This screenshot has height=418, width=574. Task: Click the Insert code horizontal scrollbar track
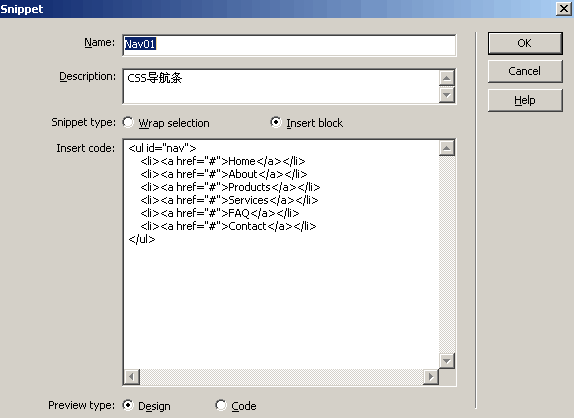click(281, 377)
